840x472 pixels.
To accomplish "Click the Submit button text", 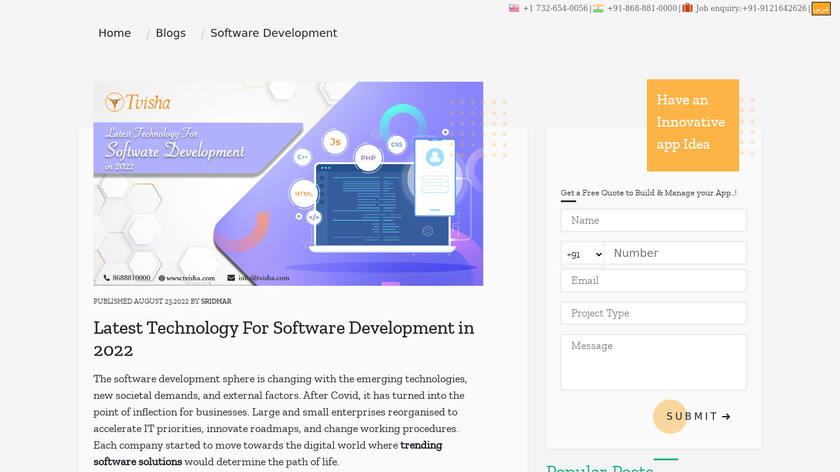I will (x=691, y=416).
